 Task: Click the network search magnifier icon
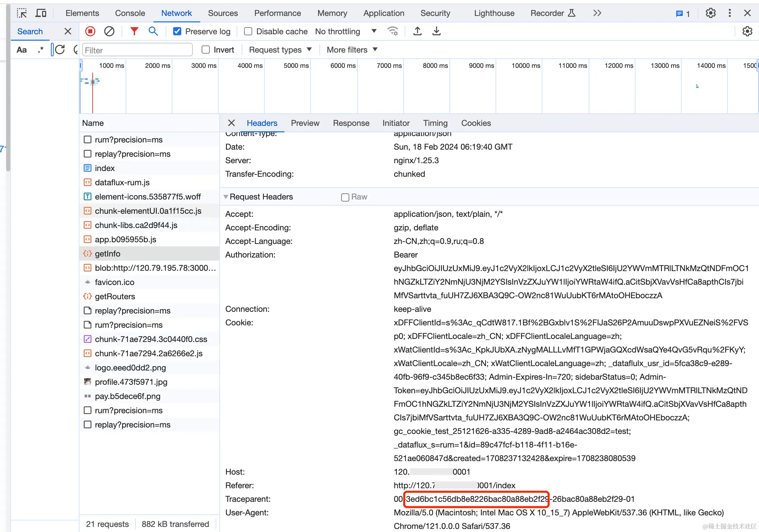(x=153, y=31)
